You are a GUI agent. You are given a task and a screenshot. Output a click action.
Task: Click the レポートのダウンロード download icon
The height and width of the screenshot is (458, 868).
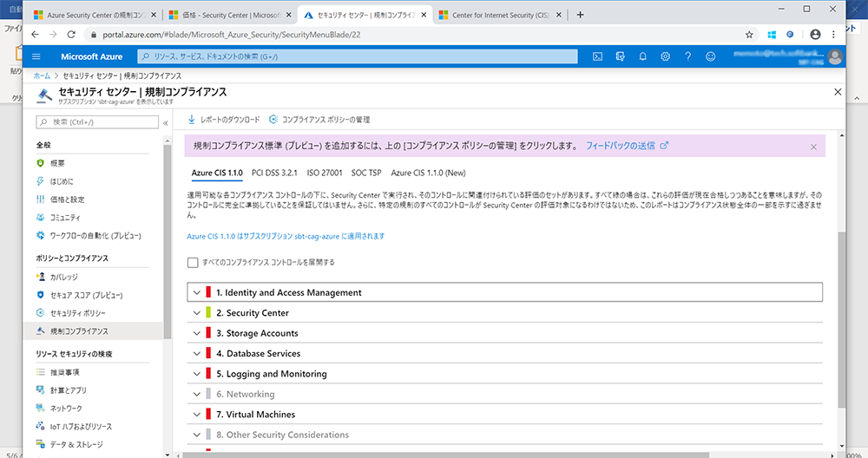tap(192, 120)
